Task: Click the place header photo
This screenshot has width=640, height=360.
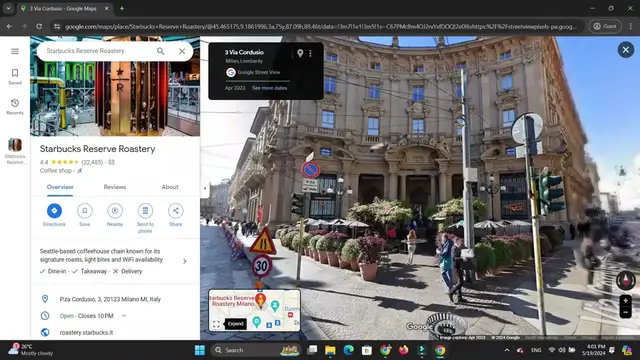Action: click(115, 98)
